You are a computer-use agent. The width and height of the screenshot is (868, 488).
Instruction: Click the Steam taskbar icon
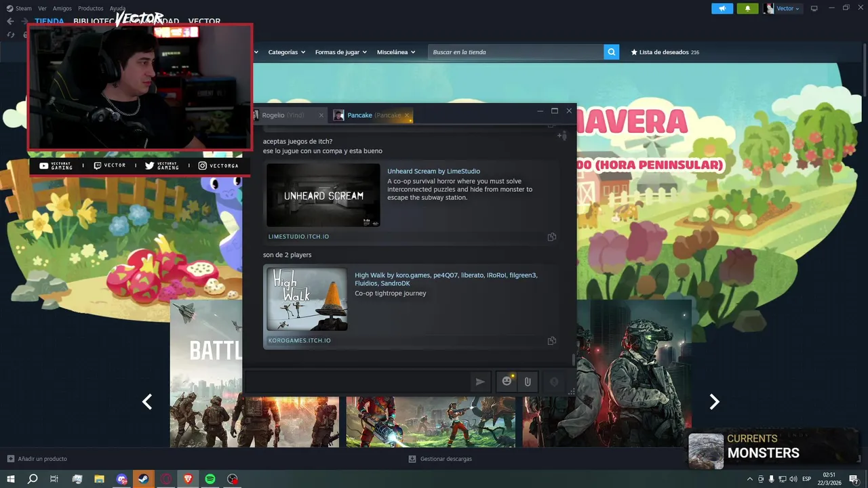(144, 479)
